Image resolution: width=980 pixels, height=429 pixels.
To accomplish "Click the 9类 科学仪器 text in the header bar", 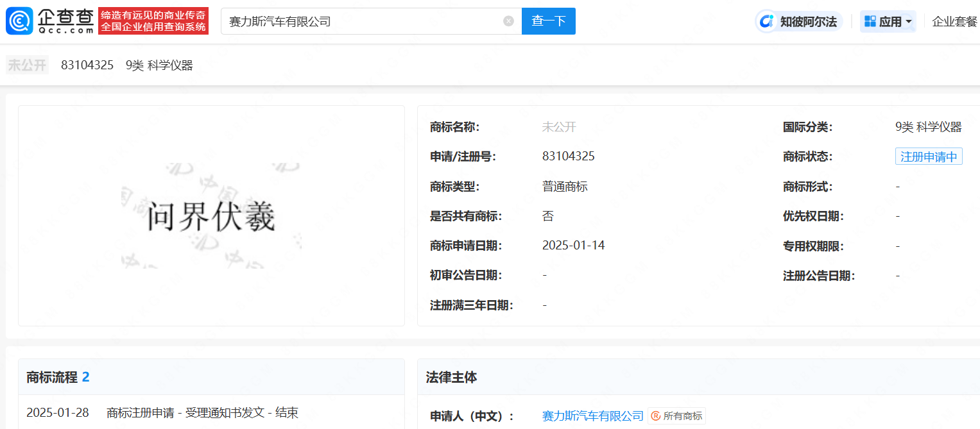I will point(159,65).
